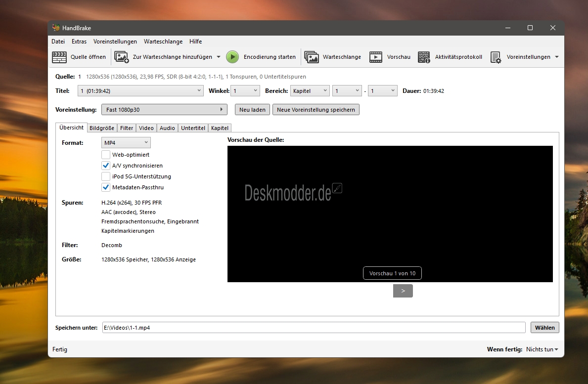
Task: Click the HandBrake app icon in title bar
Action: [x=56, y=28]
